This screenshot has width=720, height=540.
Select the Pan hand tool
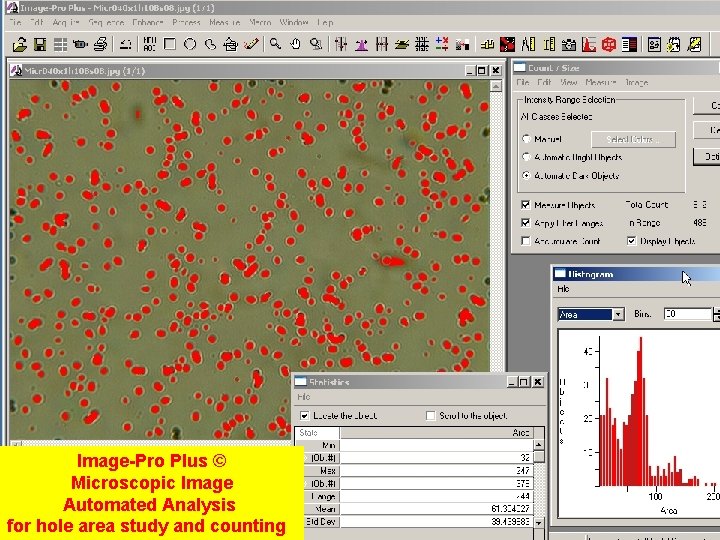point(295,44)
